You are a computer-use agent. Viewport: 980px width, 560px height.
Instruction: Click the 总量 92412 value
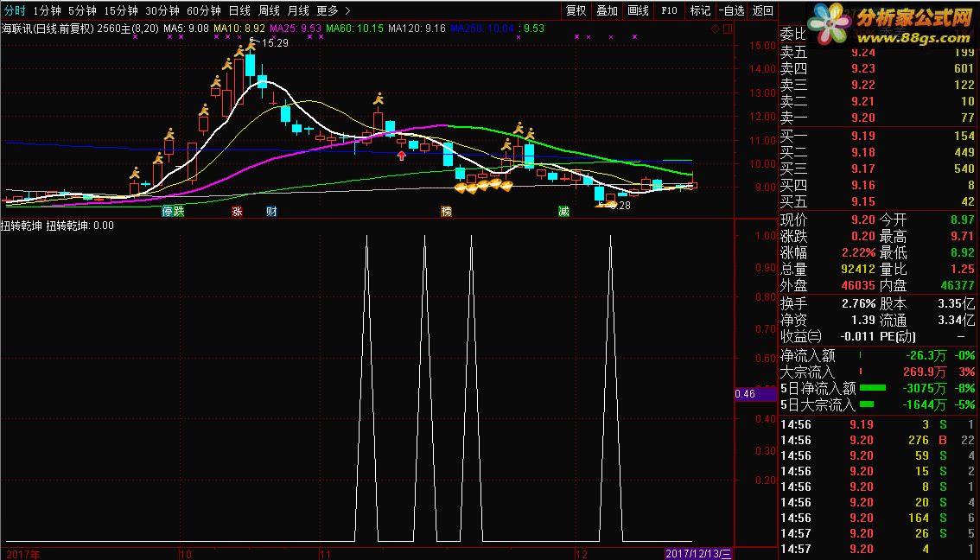tap(856, 269)
